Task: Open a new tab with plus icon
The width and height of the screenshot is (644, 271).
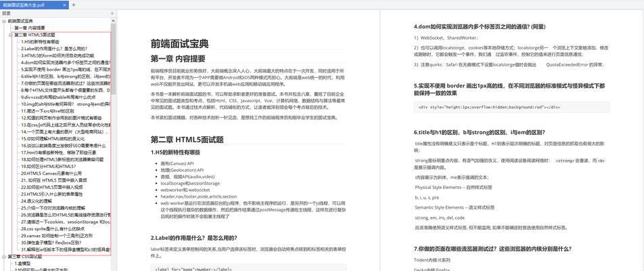Action: coord(74,5)
